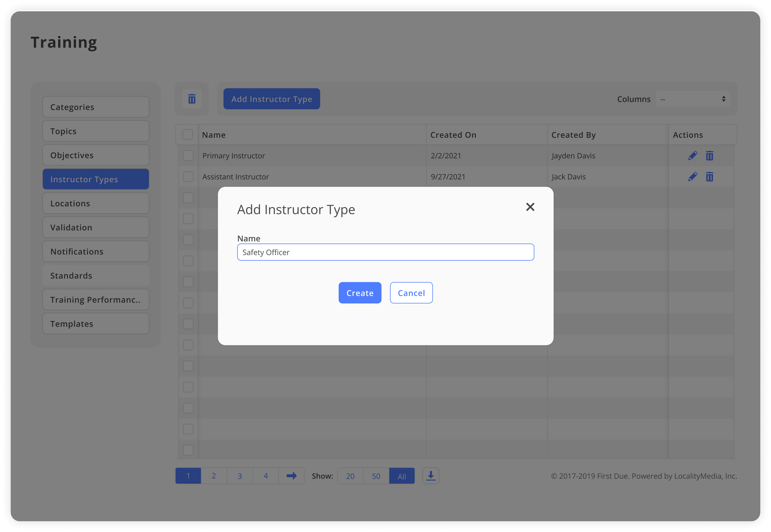This screenshot has height=532, width=771.
Task: Check the select-all checkbox in table header
Action: 187,134
